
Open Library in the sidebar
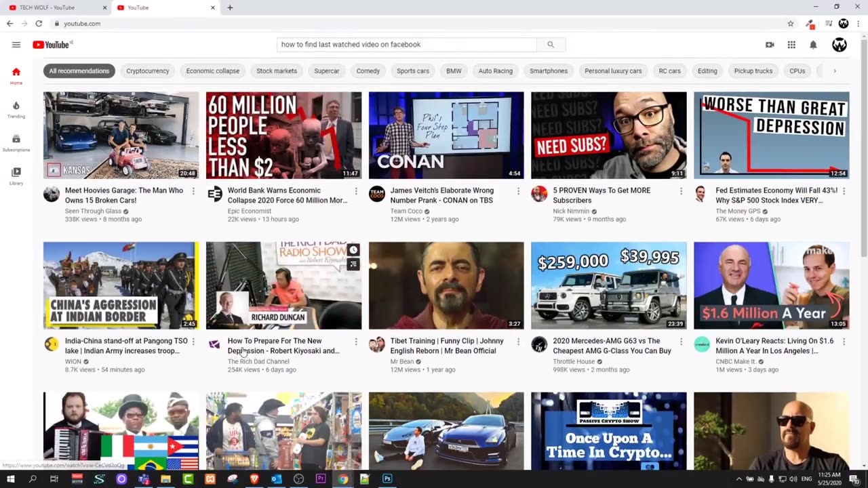(16, 176)
